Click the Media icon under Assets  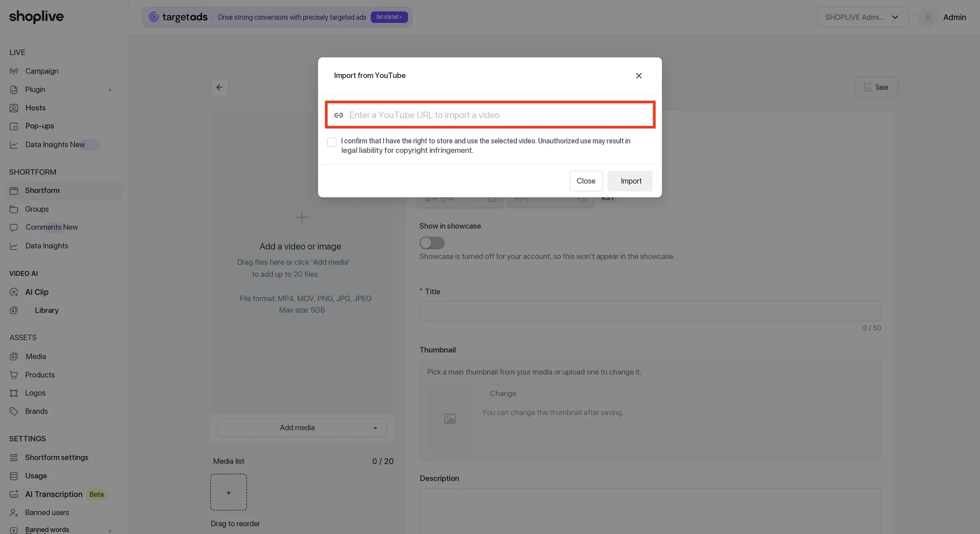[x=14, y=357]
